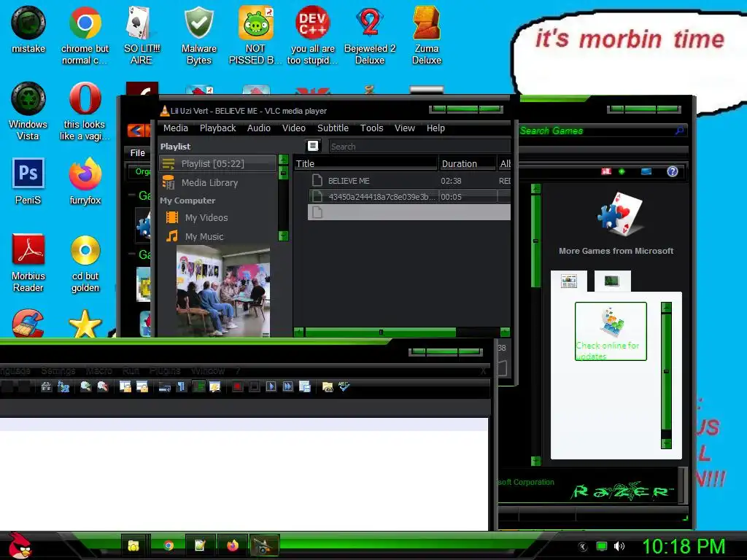This screenshot has height=560, width=747.
Task: Open the Settings menu in Notepad++
Action: pos(58,371)
